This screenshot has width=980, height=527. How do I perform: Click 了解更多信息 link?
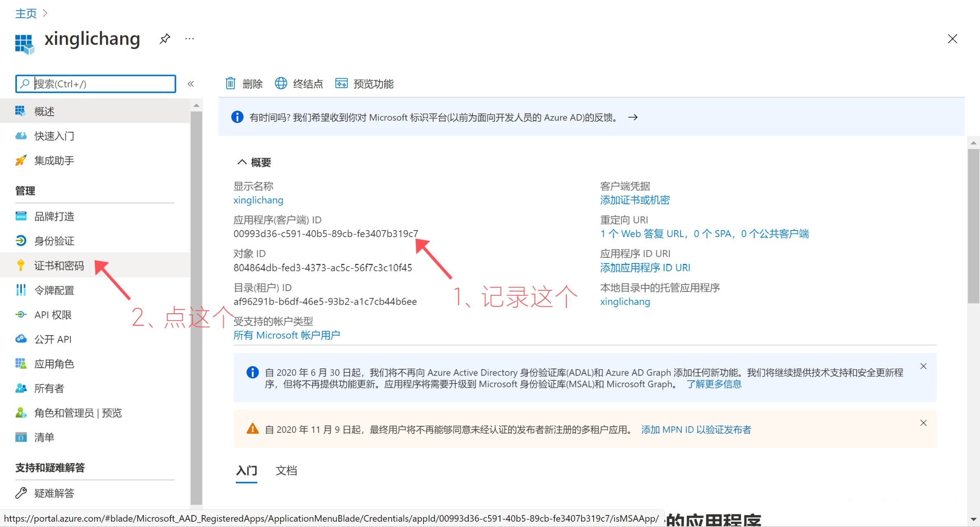pos(714,384)
